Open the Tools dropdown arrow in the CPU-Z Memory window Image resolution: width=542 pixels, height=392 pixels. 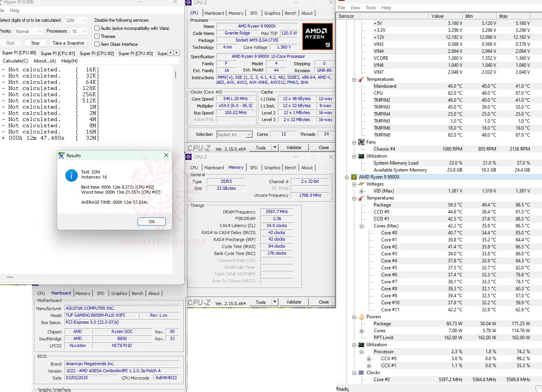pos(275,302)
